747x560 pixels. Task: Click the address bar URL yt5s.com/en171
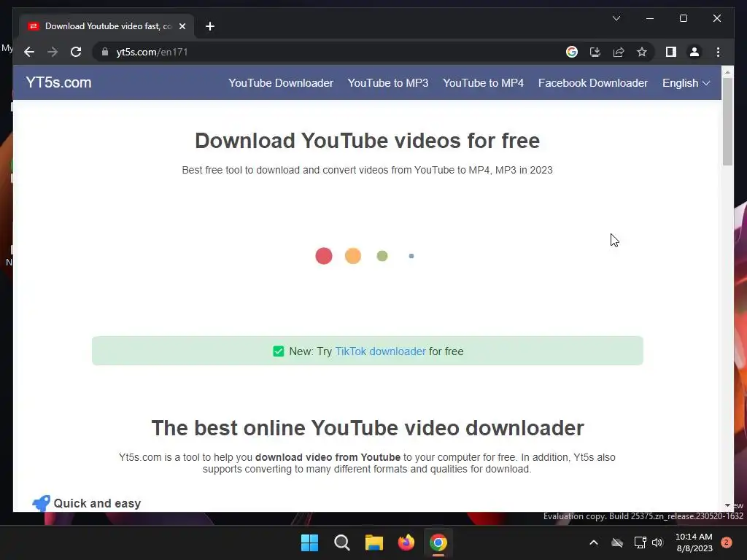pos(152,52)
